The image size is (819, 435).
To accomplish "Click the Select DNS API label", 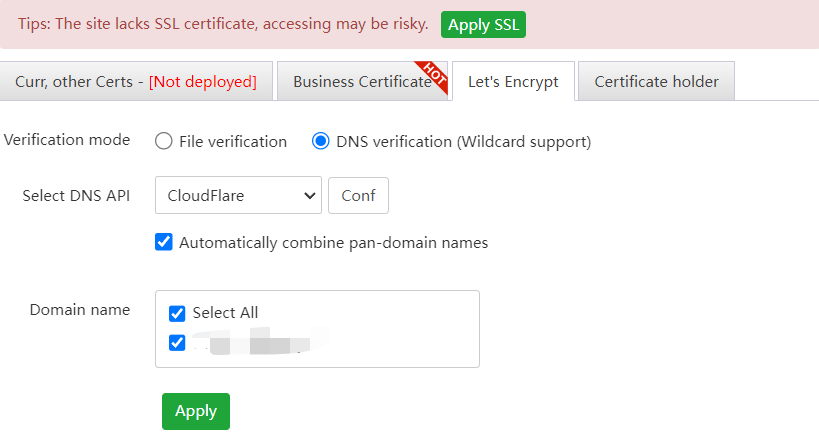I will tap(76, 195).
